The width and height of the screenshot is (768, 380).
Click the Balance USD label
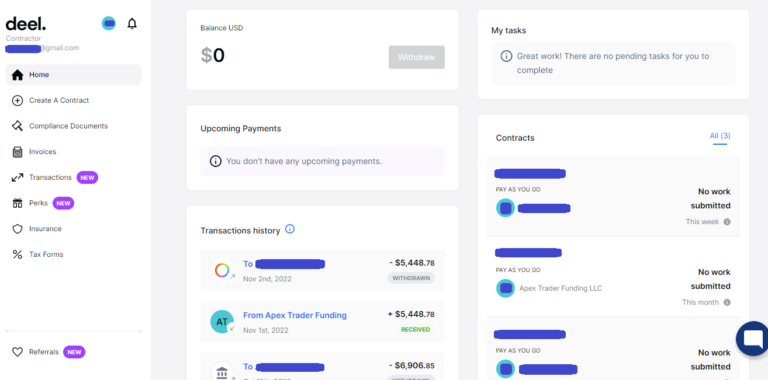222,28
